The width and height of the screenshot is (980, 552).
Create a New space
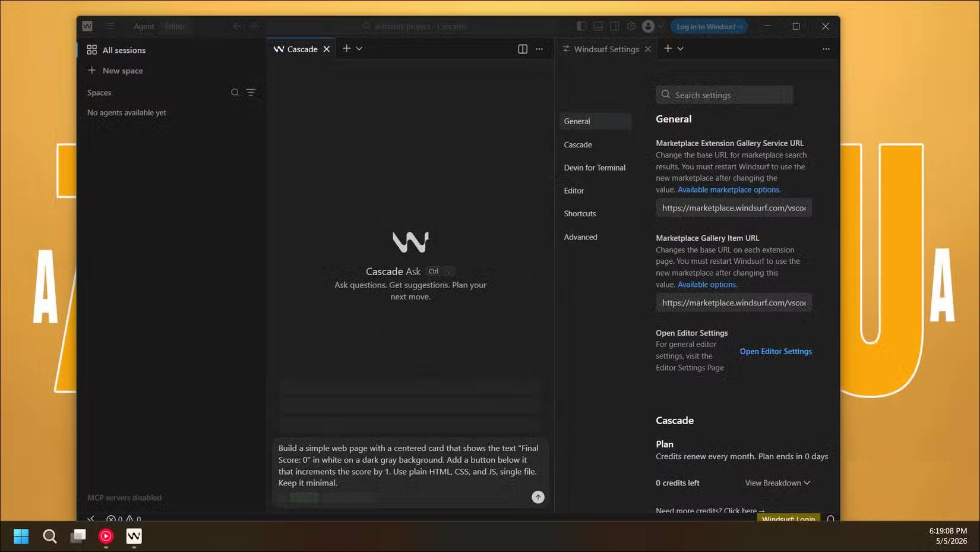coord(115,71)
